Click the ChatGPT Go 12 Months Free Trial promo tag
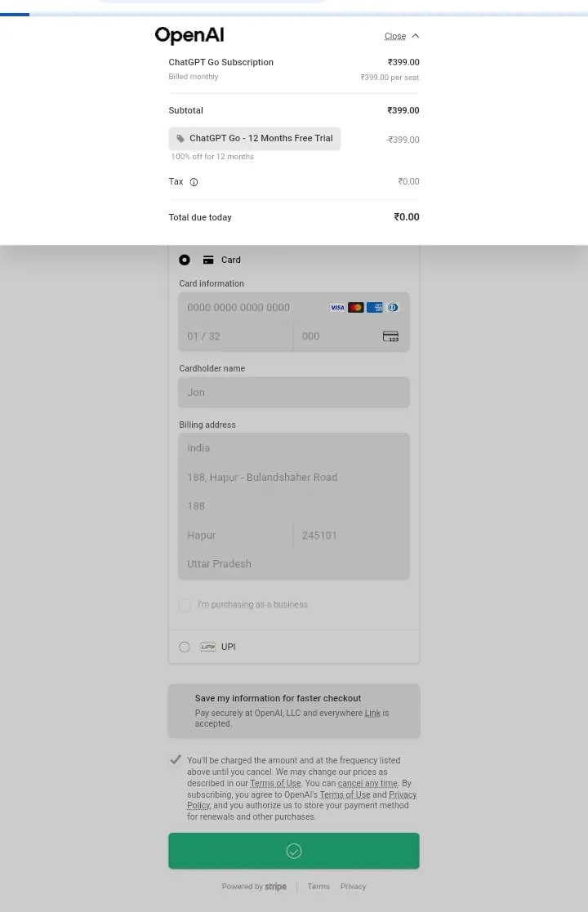 [x=254, y=139]
